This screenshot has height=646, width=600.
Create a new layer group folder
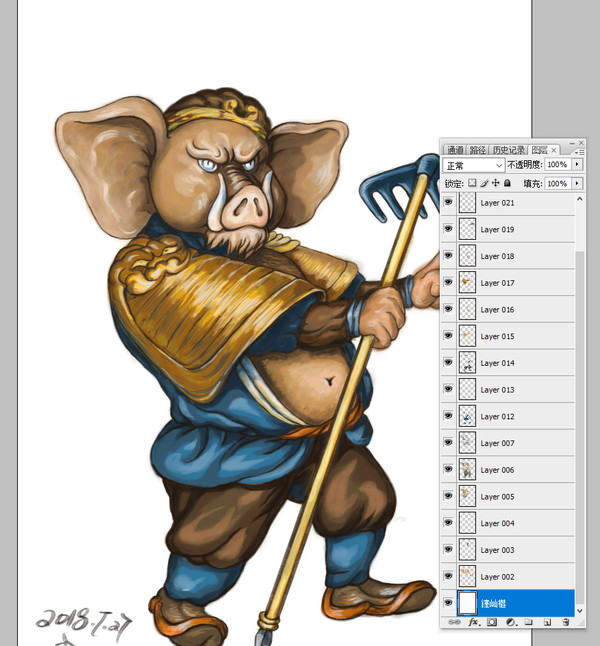(529, 622)
